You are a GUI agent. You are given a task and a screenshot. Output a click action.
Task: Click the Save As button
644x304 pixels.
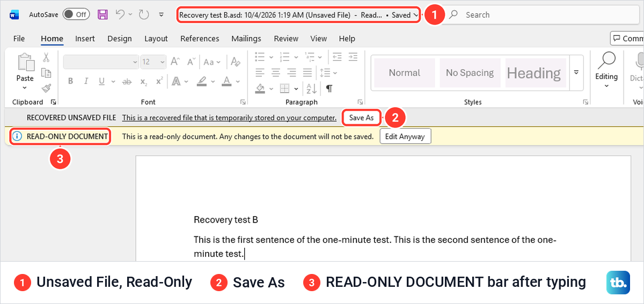[x=361, y=117]
